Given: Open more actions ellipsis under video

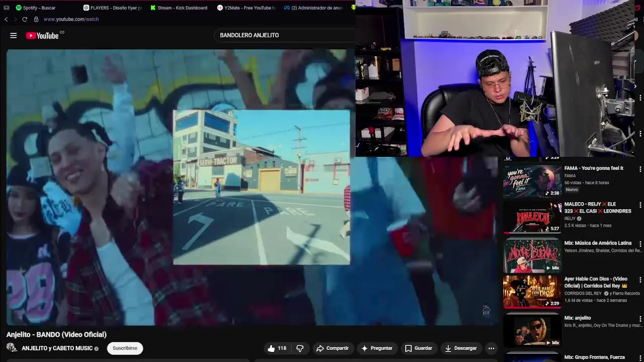Looking at the screenshot, I should 491,348.
